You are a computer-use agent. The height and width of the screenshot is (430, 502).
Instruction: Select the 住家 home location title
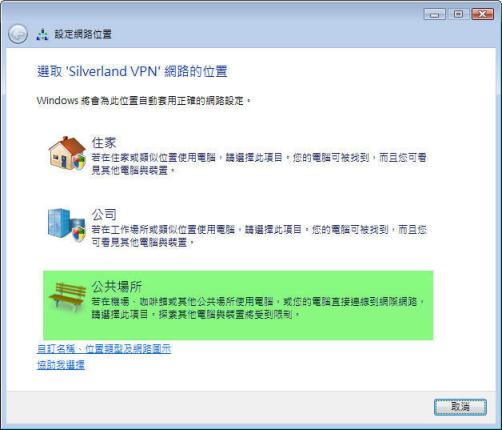(x=104, y=143)
